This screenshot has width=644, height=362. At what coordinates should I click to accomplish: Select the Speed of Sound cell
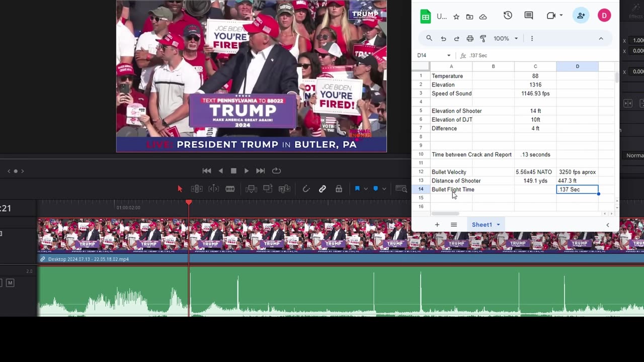point(451,94)
